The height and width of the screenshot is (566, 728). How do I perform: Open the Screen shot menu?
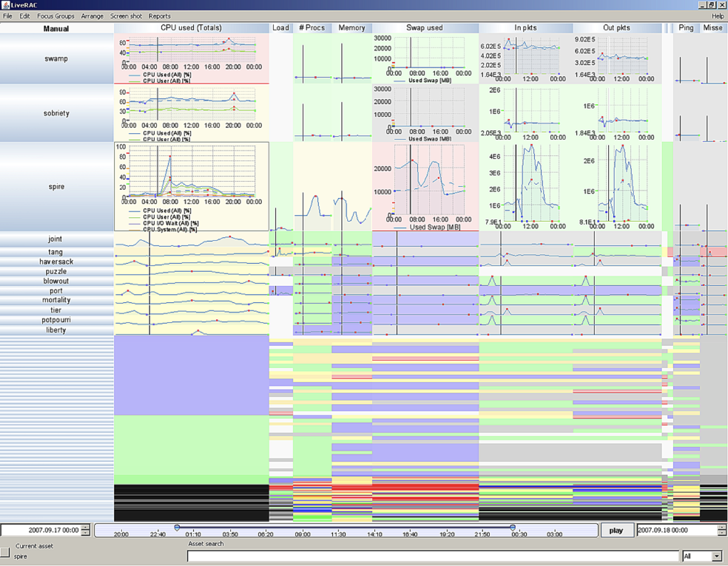(x=126, y=16)
